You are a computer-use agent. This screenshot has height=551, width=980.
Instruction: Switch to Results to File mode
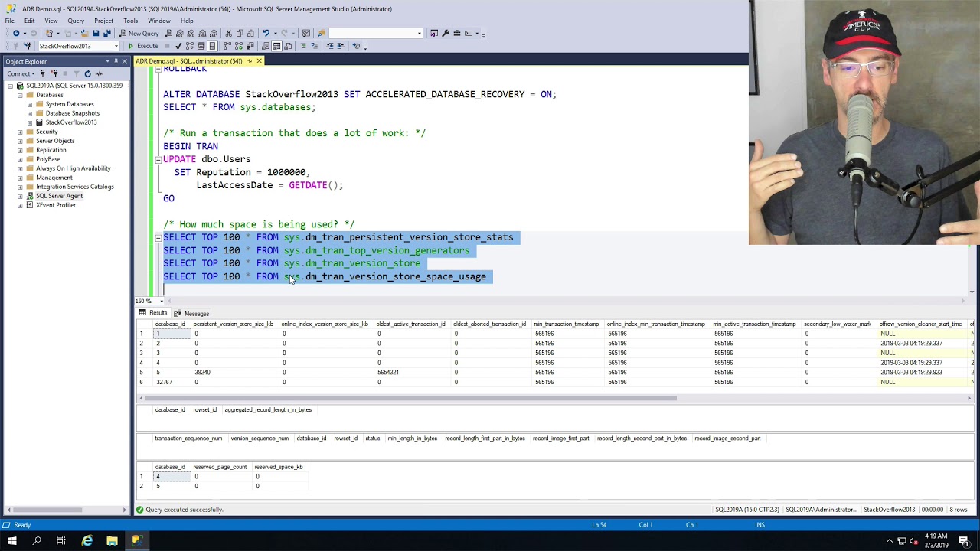pyautogui.click(x=288, y=46)
